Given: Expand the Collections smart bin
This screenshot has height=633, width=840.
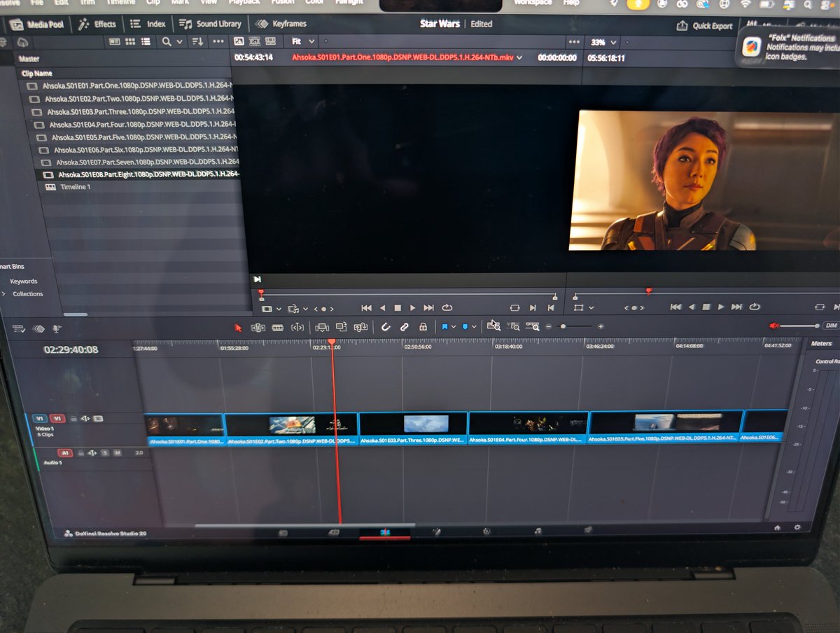Looking at the screenshot, I should pyautogui.click(x=4, y=294).
